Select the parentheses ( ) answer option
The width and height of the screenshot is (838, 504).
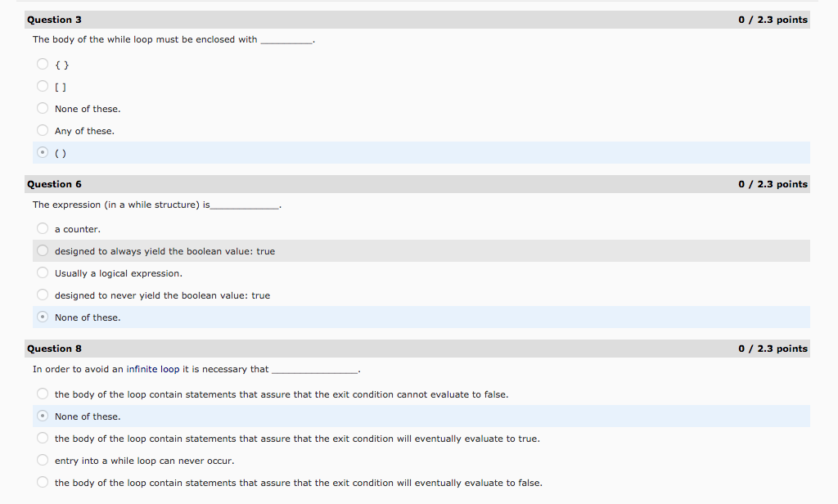pyautogui.click(x=43, y=152)
